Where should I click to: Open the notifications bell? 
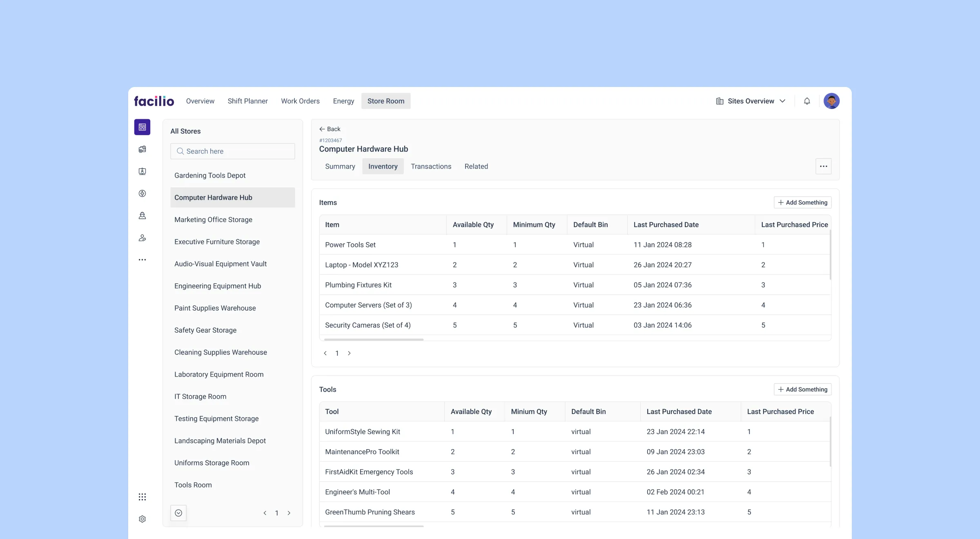[807, 101]
